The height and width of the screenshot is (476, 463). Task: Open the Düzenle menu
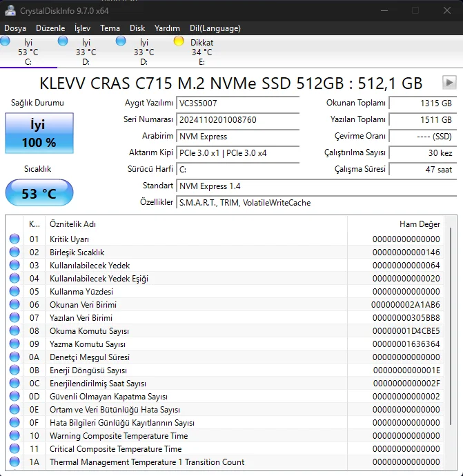[x=50, y=28]
